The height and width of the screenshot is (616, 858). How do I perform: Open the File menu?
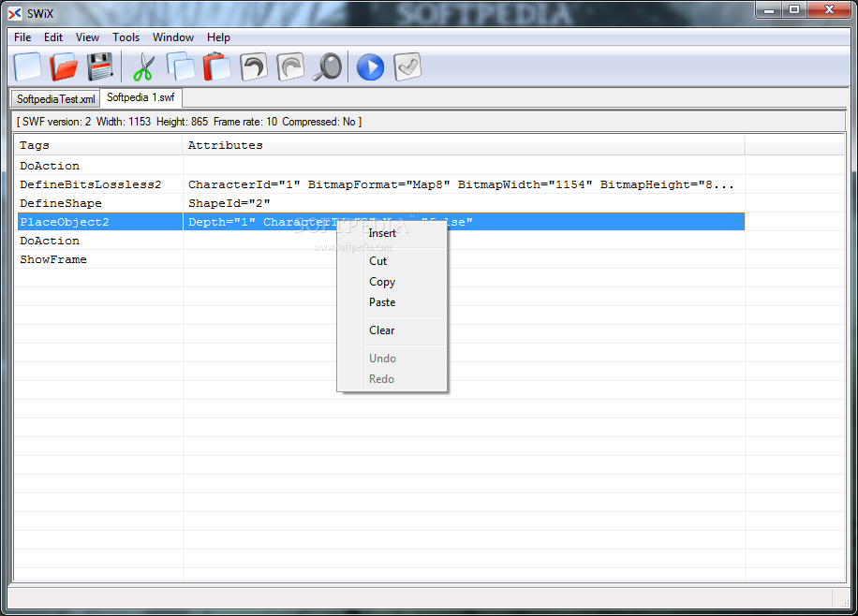tap(22, 37)
